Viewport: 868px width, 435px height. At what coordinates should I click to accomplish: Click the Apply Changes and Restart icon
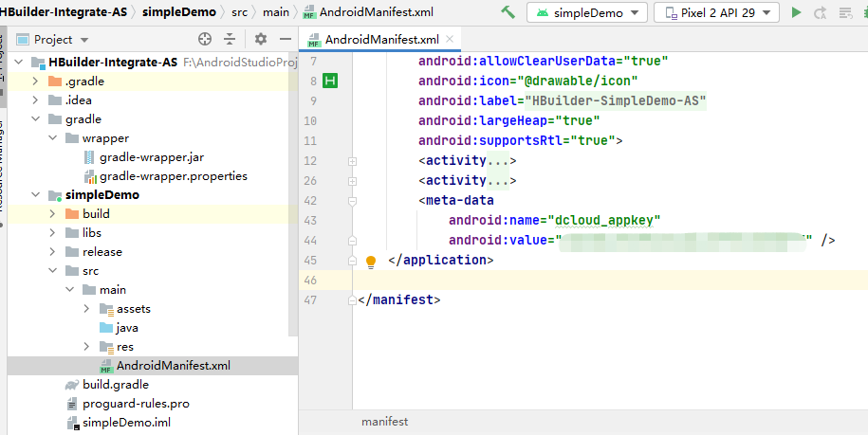(820, 12)
